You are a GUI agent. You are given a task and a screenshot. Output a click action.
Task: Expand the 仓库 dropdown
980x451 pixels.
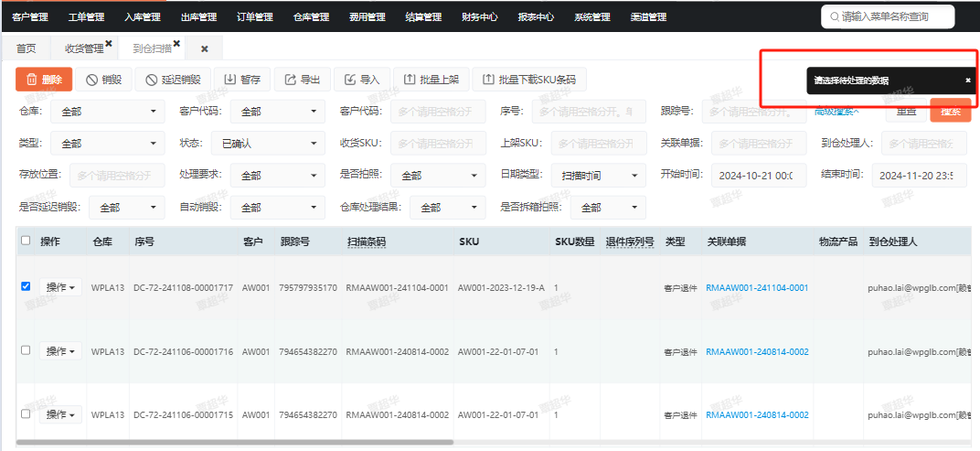[x=108, y=112]
